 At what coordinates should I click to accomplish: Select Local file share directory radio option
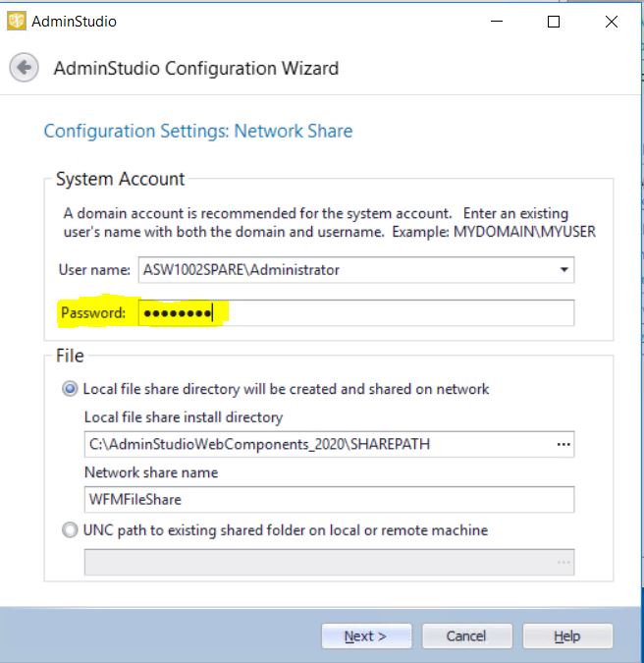[x=70, y=389]
